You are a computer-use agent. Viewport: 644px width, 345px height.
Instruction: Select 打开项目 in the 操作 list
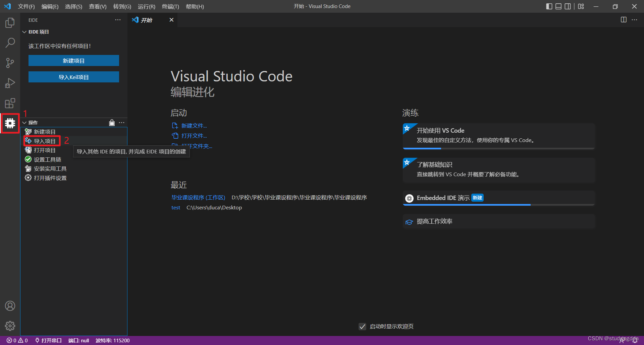pos(74,150)
